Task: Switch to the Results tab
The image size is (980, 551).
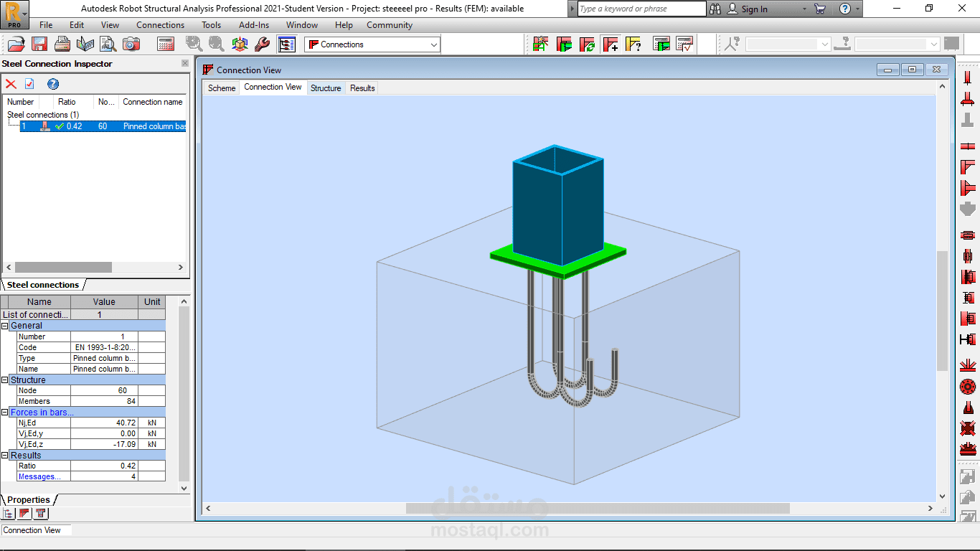Action: point(362,88)
